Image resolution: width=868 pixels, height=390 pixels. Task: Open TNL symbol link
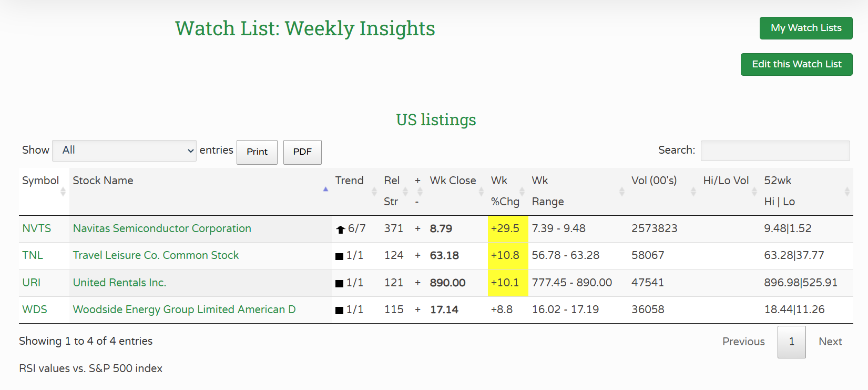pos(33,255)
